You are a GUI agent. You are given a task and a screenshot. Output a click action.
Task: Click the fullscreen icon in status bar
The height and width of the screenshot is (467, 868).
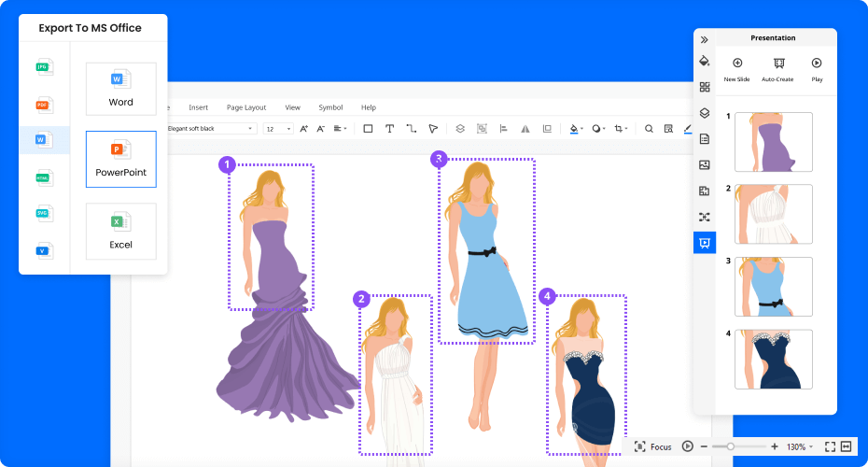(x=830, y=446)
